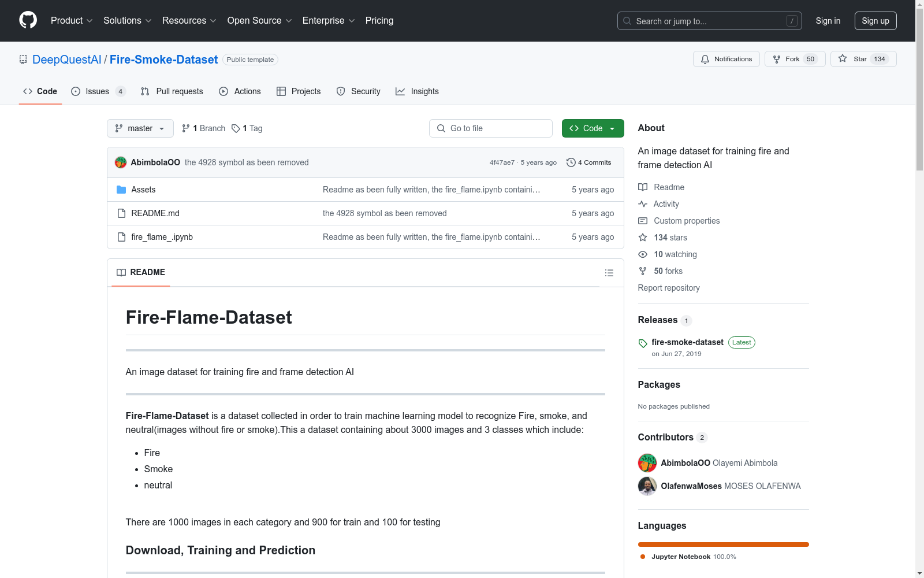
Task: View 134 stars stargazers
Action: point(663,238)
